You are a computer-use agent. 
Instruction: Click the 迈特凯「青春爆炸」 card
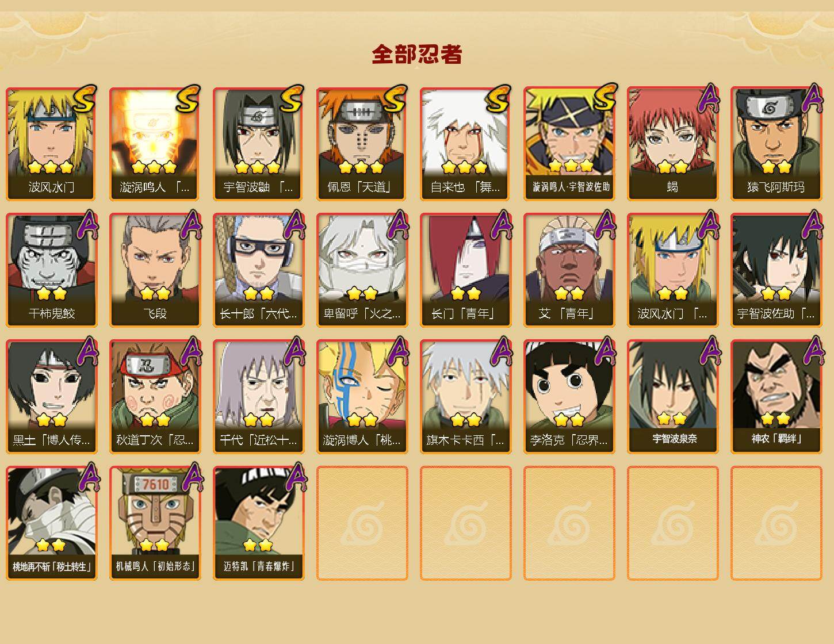click(x=258, y=523)
